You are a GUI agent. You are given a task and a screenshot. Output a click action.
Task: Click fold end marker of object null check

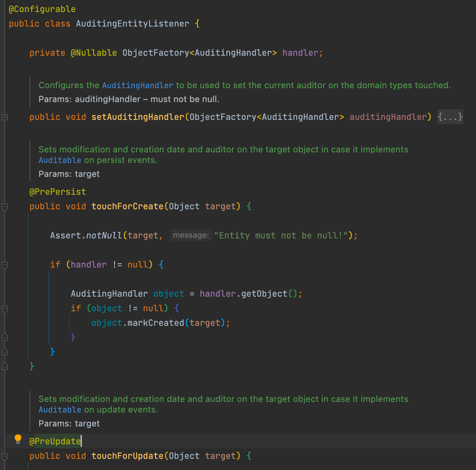tap(5, 337)
